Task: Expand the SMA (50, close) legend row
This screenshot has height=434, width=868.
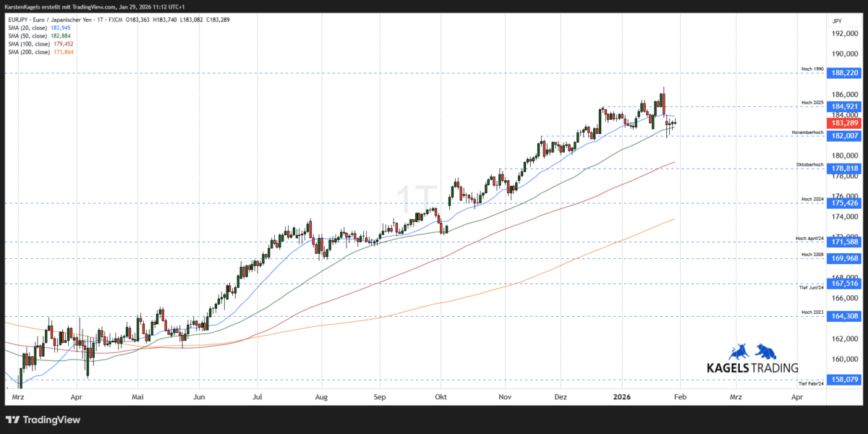Action: click(x=29, y=35)
